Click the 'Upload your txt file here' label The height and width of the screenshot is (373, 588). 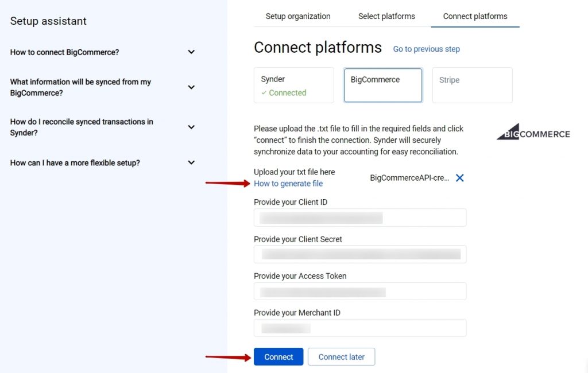[295, 172]
